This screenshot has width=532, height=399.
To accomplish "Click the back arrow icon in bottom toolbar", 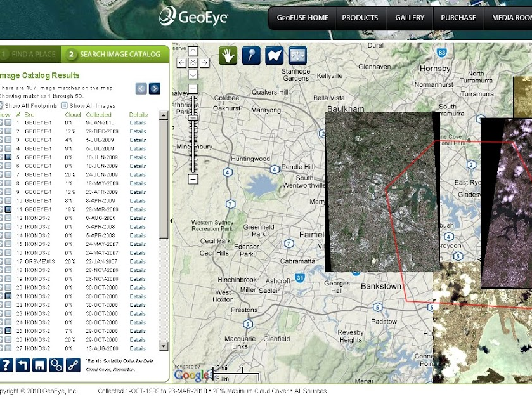I will point(23,365).
